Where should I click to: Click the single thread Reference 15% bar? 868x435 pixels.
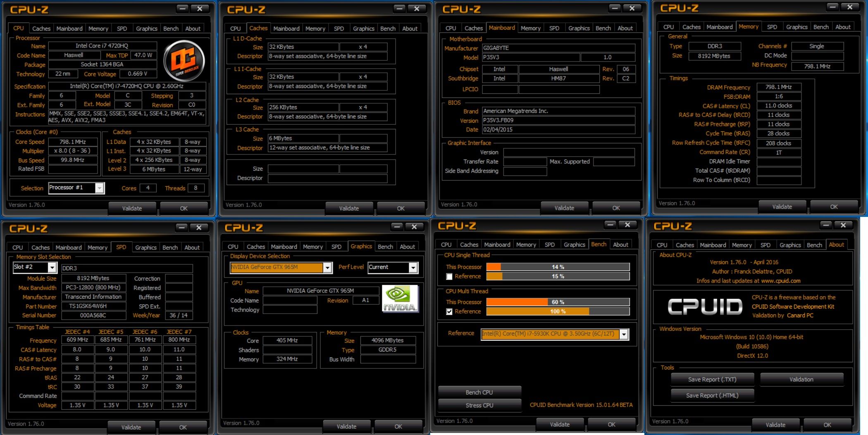pyautogui.click(x=558, y=276)
